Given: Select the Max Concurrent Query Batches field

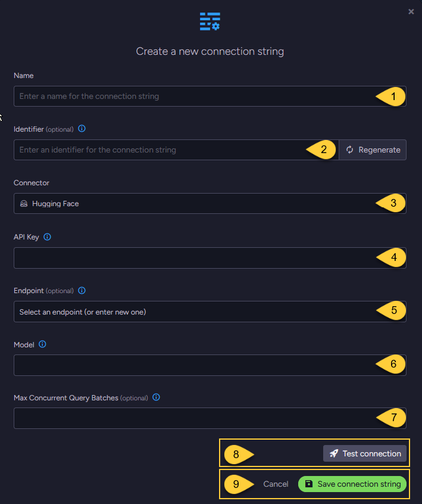Looking at the screenshot, I should (x=210, y=418).
